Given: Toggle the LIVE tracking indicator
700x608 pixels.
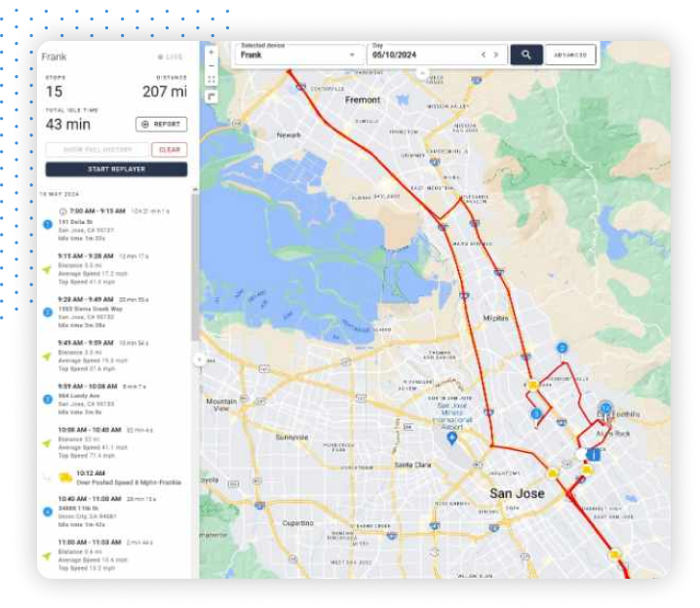Looking at the screenshot, I should click(x=169, y=57).
